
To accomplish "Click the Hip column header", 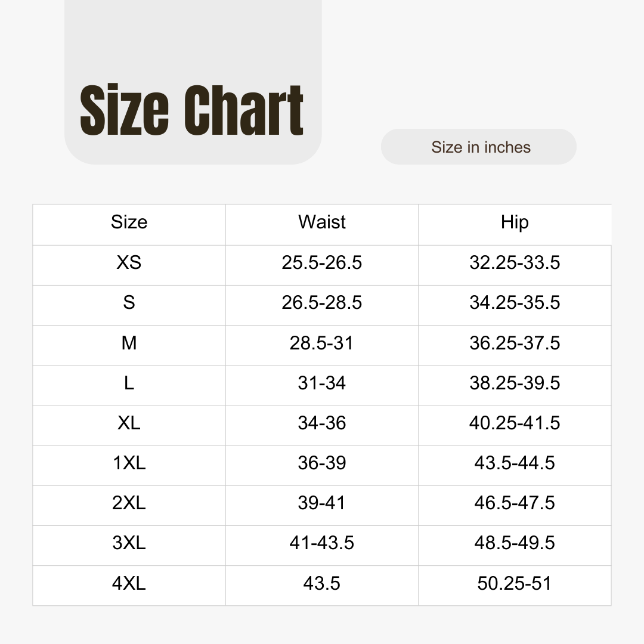I will pyautogui.click(x=515, y=222).
